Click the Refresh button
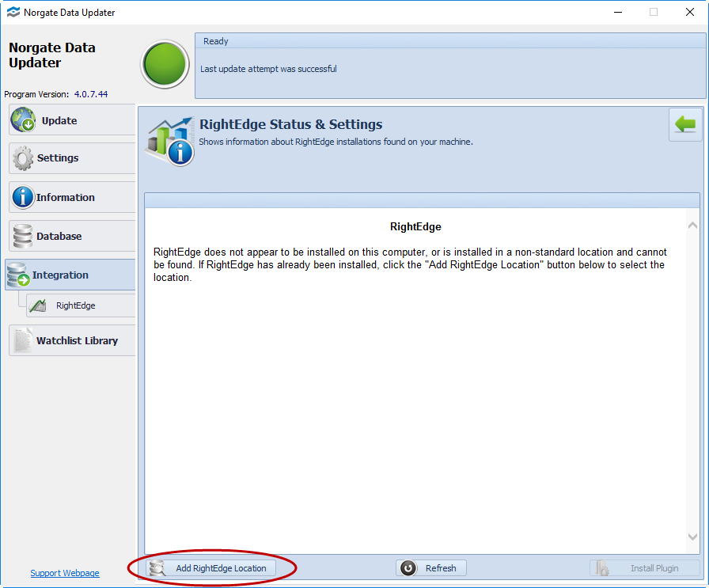The height and width of the screenshot is (588, 709). tap(431, 568)
